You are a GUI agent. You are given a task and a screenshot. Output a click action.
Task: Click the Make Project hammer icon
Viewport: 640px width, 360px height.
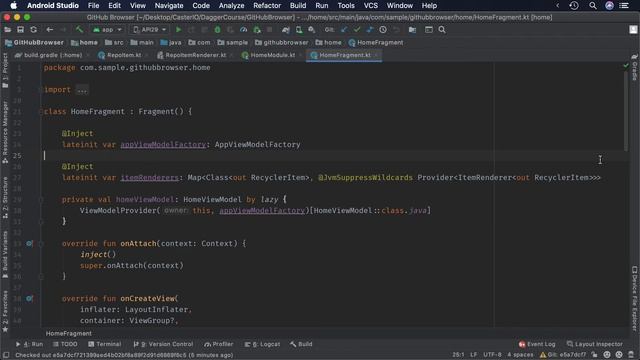(79, 30)
